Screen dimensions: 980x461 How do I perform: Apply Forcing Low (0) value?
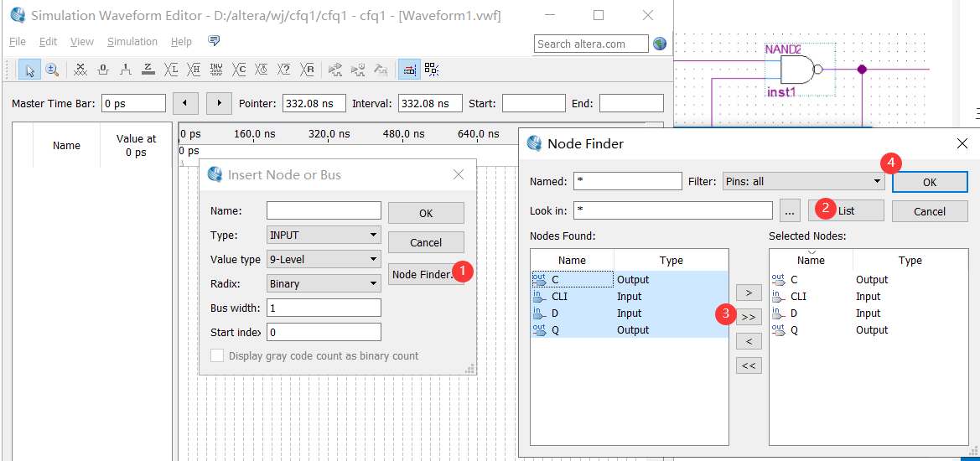(x=103, y=70)
